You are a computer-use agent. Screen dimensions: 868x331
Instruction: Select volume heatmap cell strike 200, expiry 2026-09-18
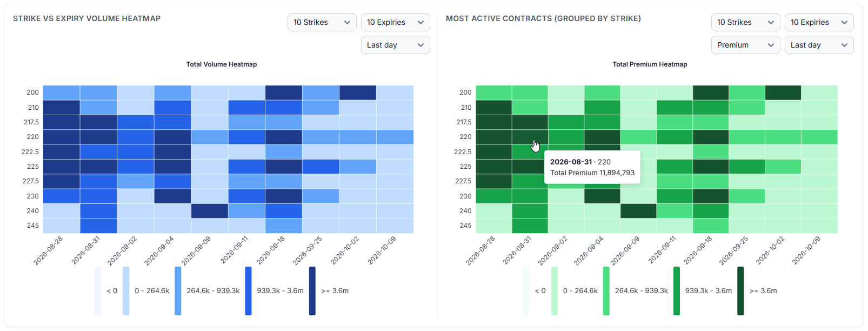coord(284,92)
